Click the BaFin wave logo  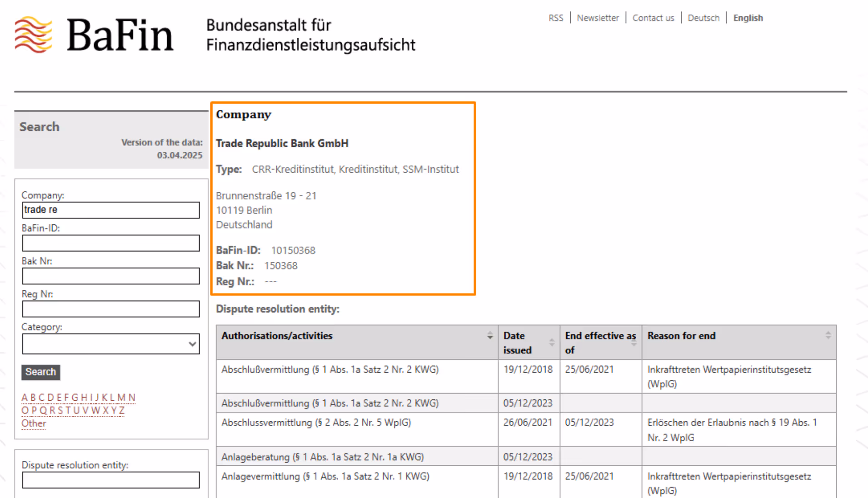(x=33, y=35)
